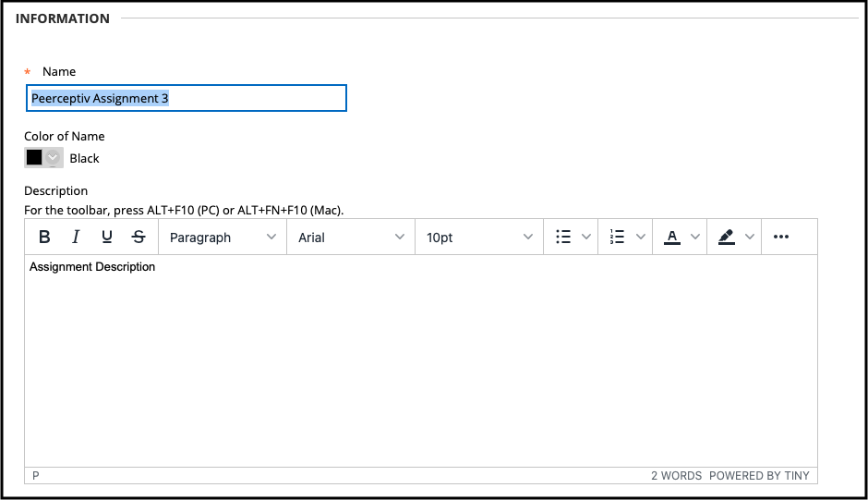Image resolution: width=868 pixels, height=500 pixels.
Task: Apply highlight color with marker icon
Action: tap(727, 238)
